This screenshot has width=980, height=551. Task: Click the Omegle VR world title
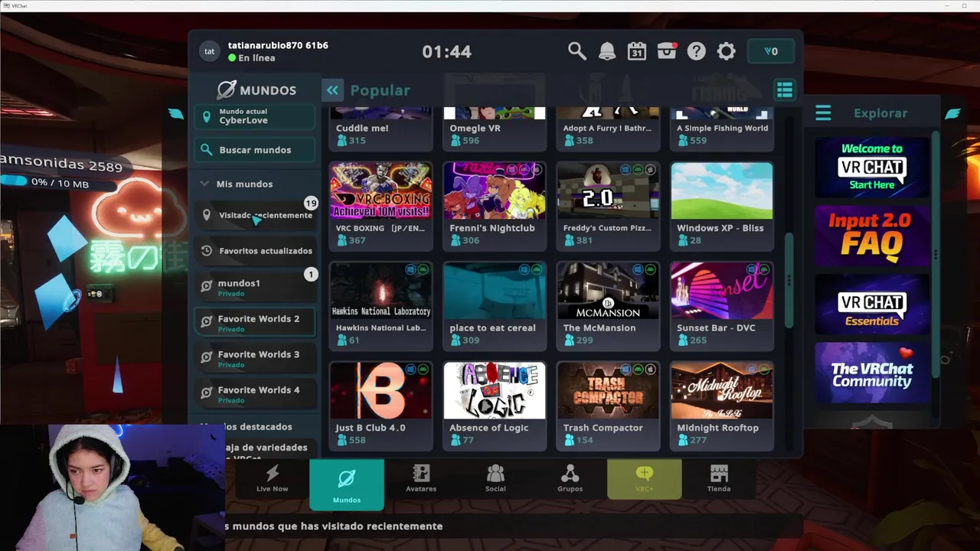click(x=475, y=128)
